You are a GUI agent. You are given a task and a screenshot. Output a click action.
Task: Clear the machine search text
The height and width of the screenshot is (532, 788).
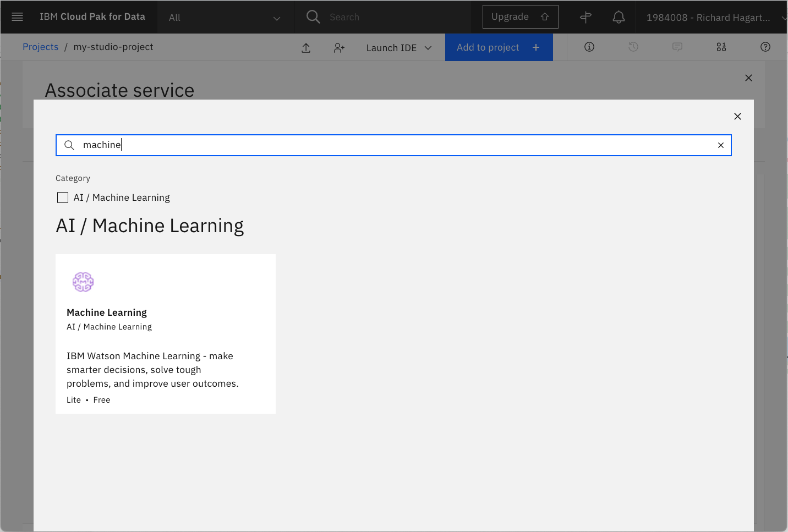pyautogui.click(x=721, y=145)
